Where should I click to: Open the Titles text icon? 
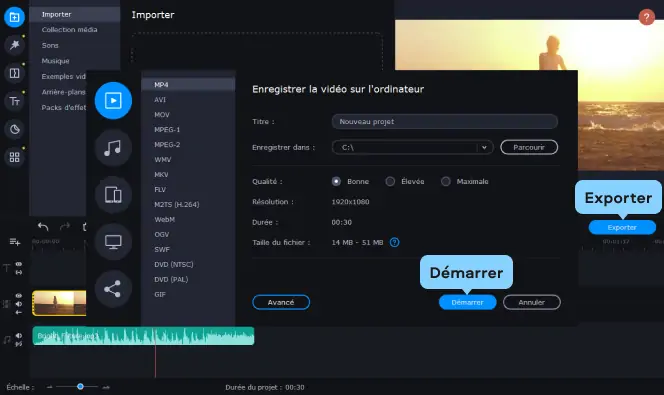pyautogui.click(x=14, y=101)
